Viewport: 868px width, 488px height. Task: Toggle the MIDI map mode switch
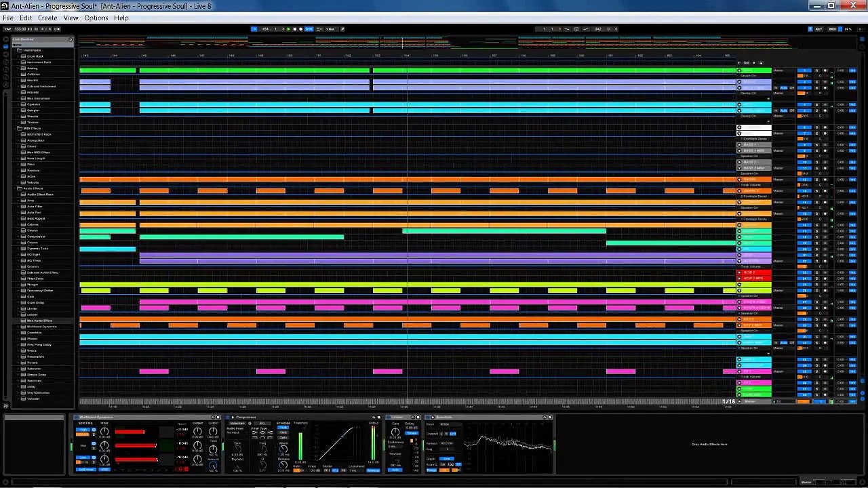(833, 29)
